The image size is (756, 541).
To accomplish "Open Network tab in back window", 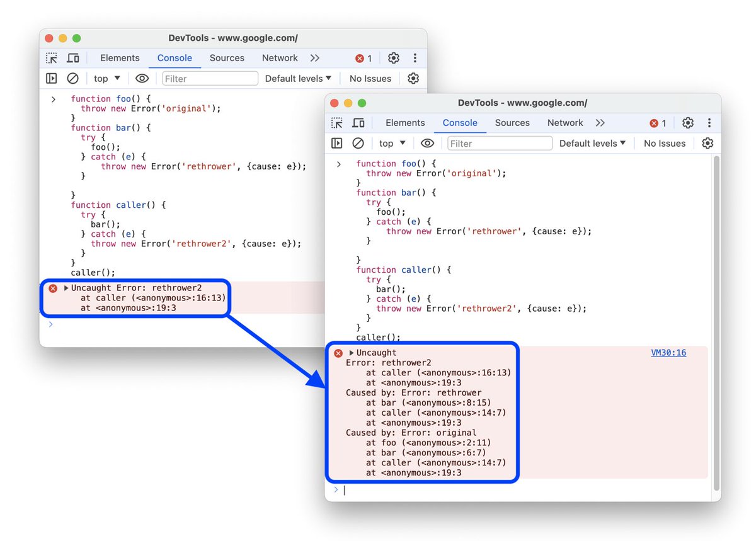I will click(280, 58).
